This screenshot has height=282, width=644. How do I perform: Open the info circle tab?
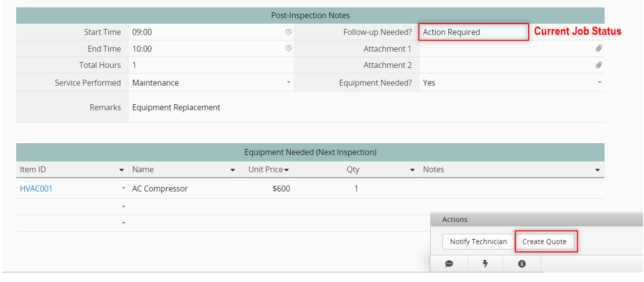click(x=521, y=264)
